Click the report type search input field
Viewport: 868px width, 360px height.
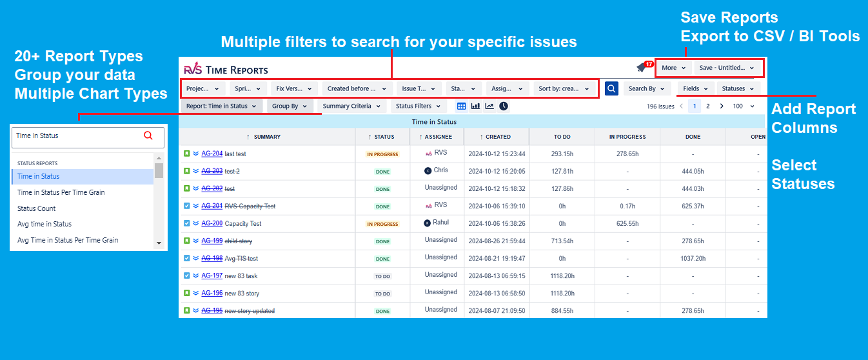point(77,135)
